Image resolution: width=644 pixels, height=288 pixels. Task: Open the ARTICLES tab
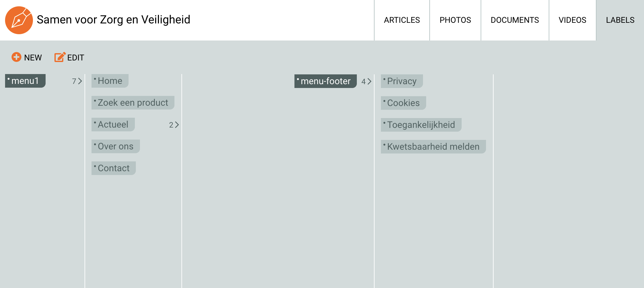(402, 20)
